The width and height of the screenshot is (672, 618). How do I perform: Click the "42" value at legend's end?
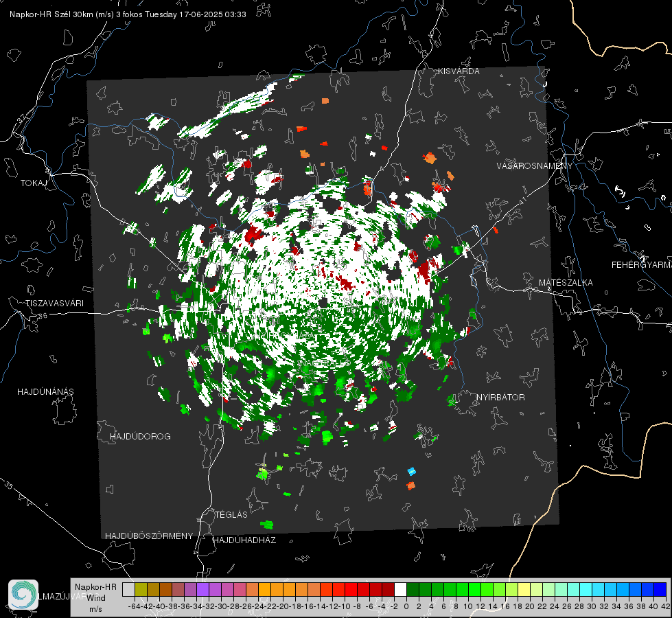click(x=666, y=606)
